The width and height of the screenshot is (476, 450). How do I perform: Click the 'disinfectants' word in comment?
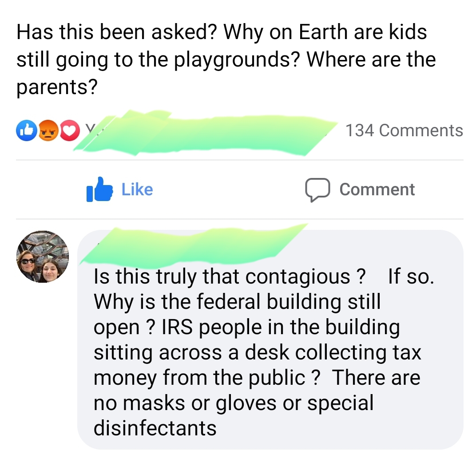[x=155, y=428]
